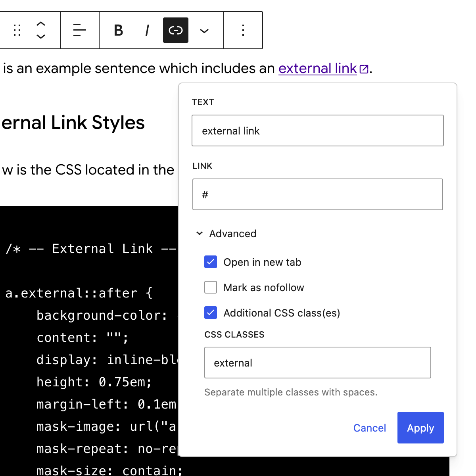Apply italic formatting
This screenshot has height=476, width=476.
(147, 30)
